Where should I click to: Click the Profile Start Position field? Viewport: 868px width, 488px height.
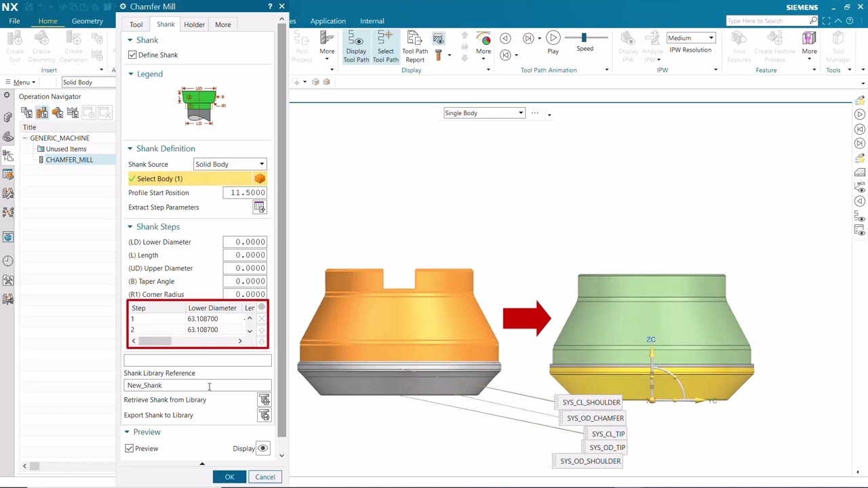pyautogui.click(x=245, y=192)
